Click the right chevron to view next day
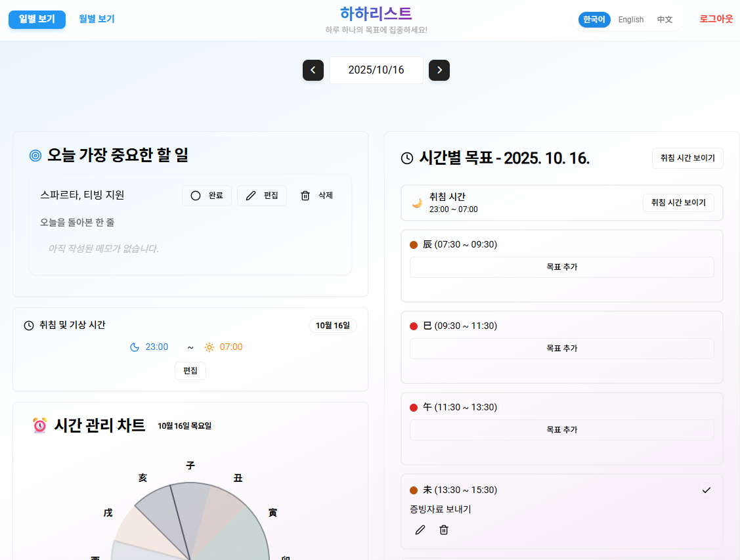Image resolution: width=740 pixels, height=560 pixels. [439, 70]
